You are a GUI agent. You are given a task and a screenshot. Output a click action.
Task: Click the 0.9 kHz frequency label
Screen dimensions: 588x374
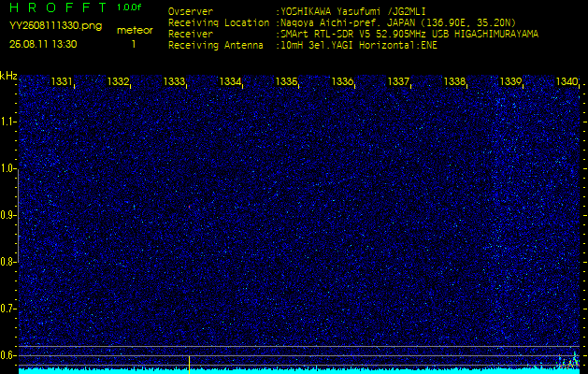click(x=7, y=215)
